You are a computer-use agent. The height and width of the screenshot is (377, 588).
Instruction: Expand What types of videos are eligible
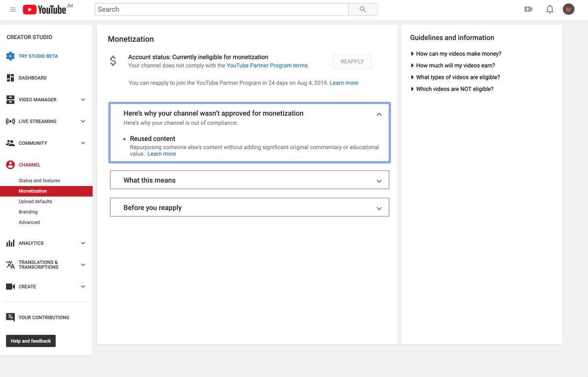[x=455, y=77]
